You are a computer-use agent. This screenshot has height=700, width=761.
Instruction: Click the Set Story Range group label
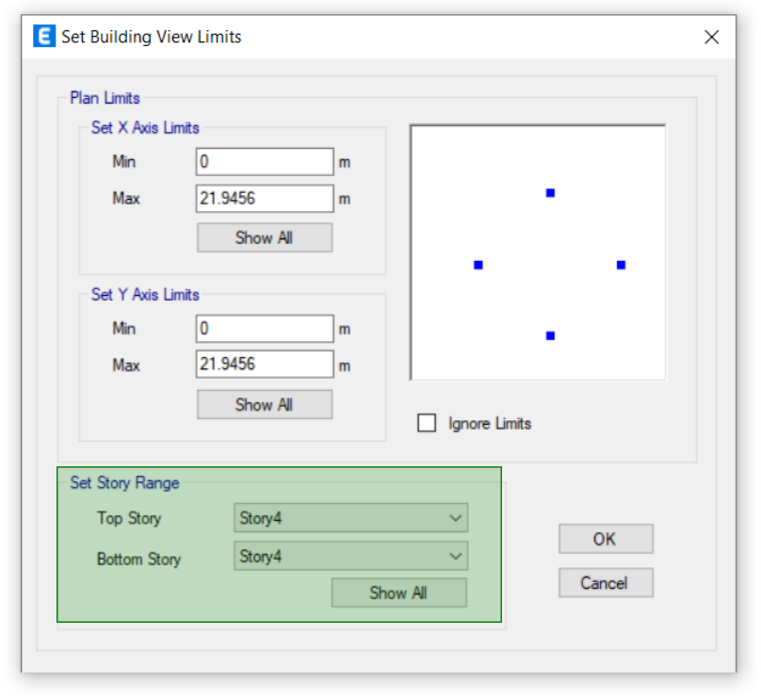click(123, 482)
